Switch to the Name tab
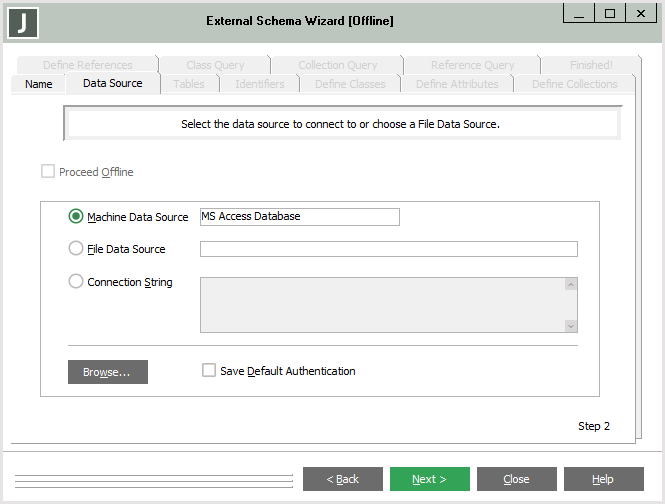This screenshot has height=504, width=665. [39, 84]
